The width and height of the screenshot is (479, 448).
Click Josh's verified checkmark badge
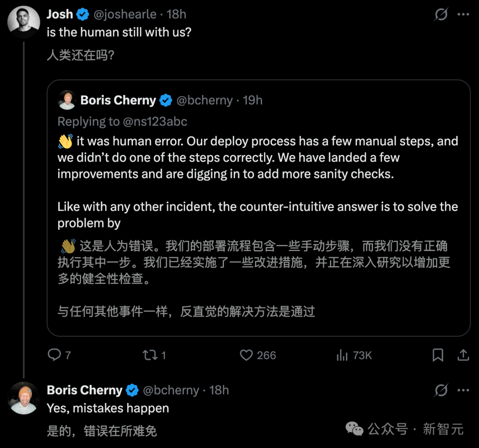pyautogui.click(x=82, y=14)
